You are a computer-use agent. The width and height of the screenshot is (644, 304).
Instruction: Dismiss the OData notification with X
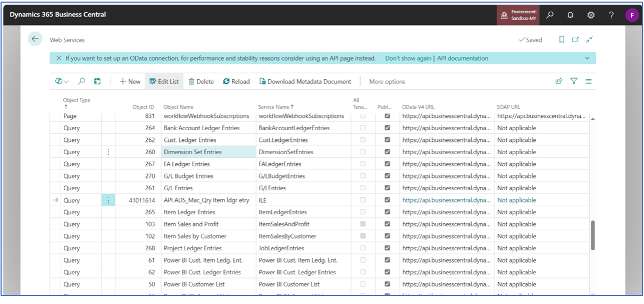point(58,58)
